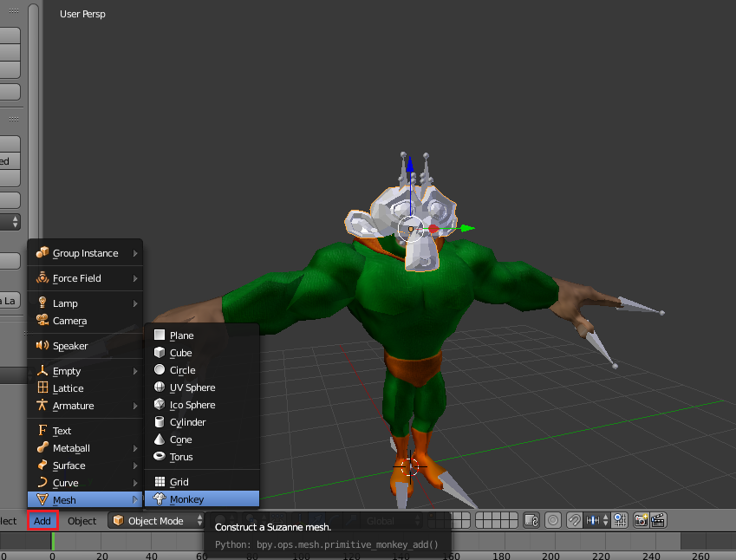Open the snap element type selector
The width and height of the screenshot is (736, 560).
pos(596,520)
